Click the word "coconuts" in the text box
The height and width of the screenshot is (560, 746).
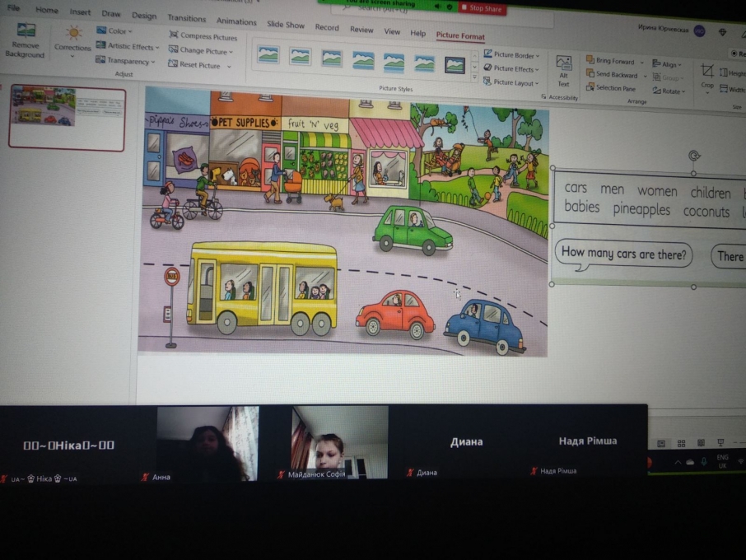[706, 212]
